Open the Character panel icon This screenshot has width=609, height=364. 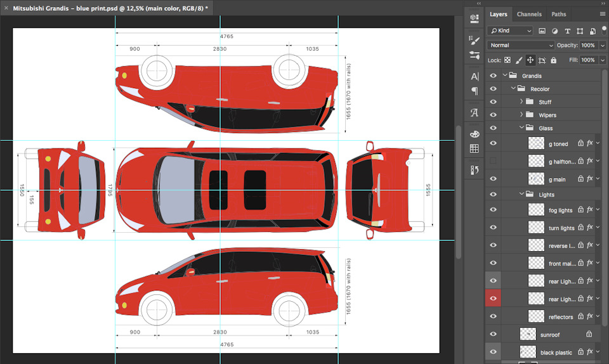pyautogui.click(x=475, y=77)
